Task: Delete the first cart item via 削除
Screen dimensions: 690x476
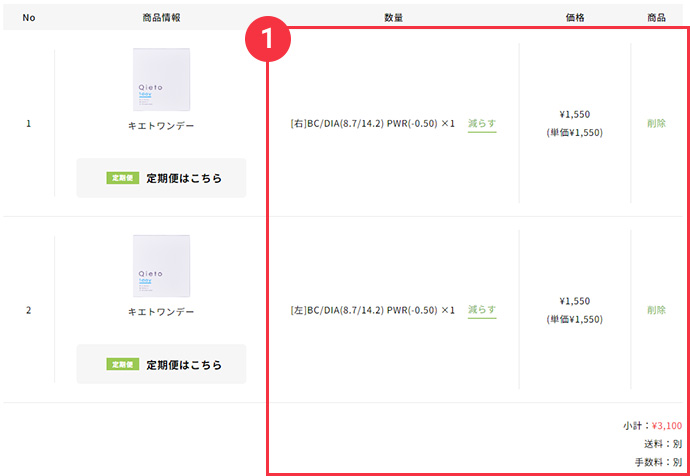Action: (656, 124)
